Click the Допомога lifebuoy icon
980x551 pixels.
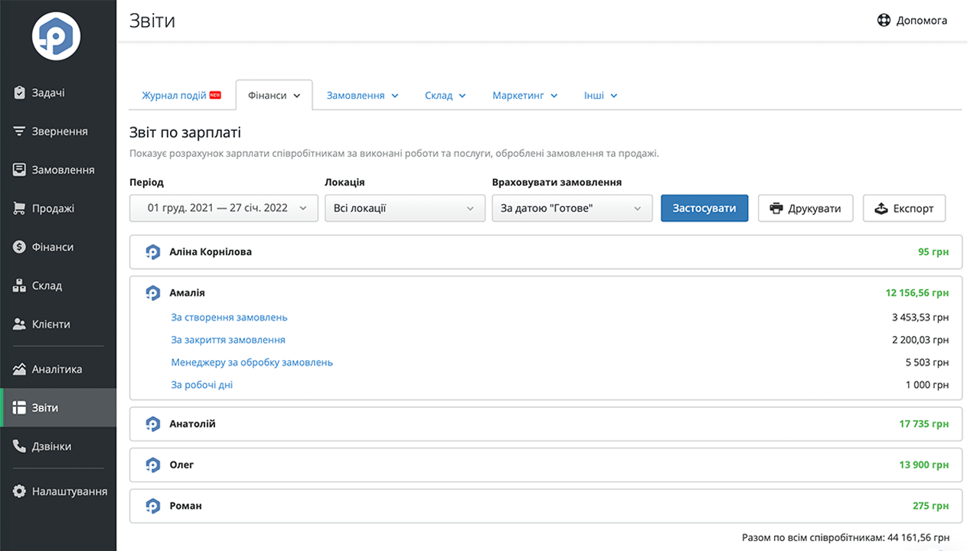tap(884, 21)
